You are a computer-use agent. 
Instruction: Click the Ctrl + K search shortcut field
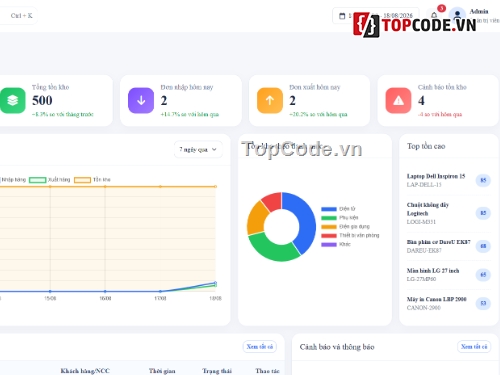pos(18,16)
